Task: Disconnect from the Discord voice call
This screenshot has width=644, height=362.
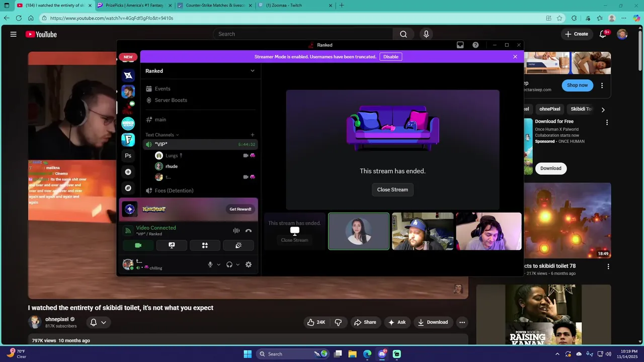Action: point(249,231)
